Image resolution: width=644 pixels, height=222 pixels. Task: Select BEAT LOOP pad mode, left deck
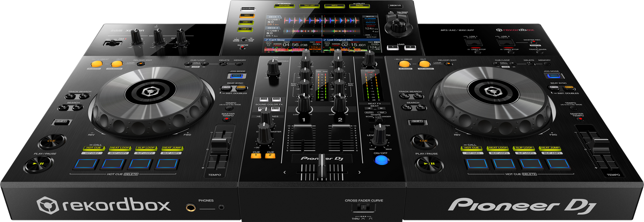tap(119, 147)
